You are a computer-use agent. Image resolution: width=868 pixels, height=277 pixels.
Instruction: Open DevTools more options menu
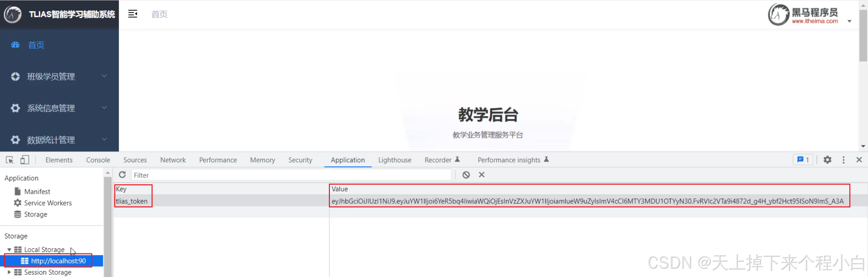pyautogui.click(x=844, y=160)
